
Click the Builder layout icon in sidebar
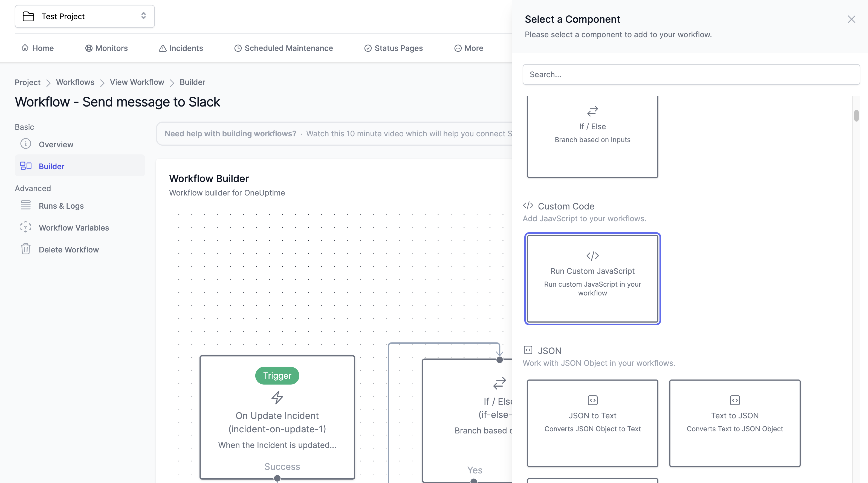tap(26, 166)
